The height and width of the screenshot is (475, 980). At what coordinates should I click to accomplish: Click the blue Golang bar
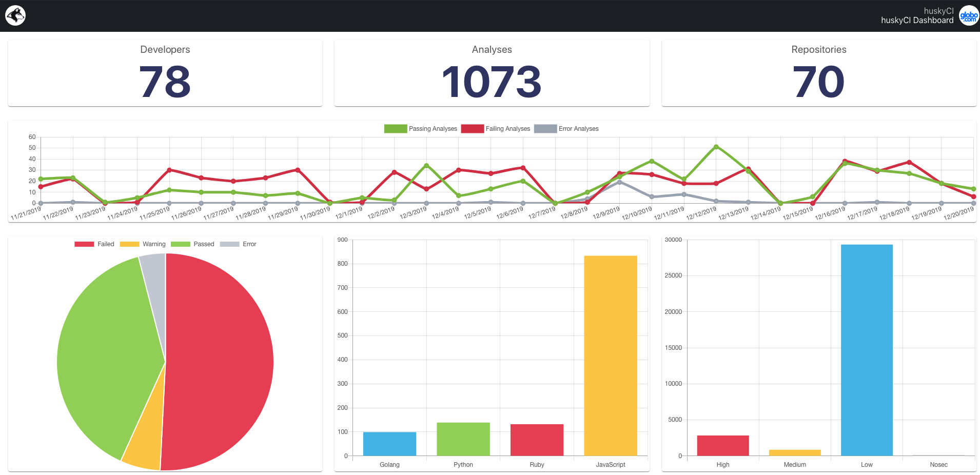(389, 444)
